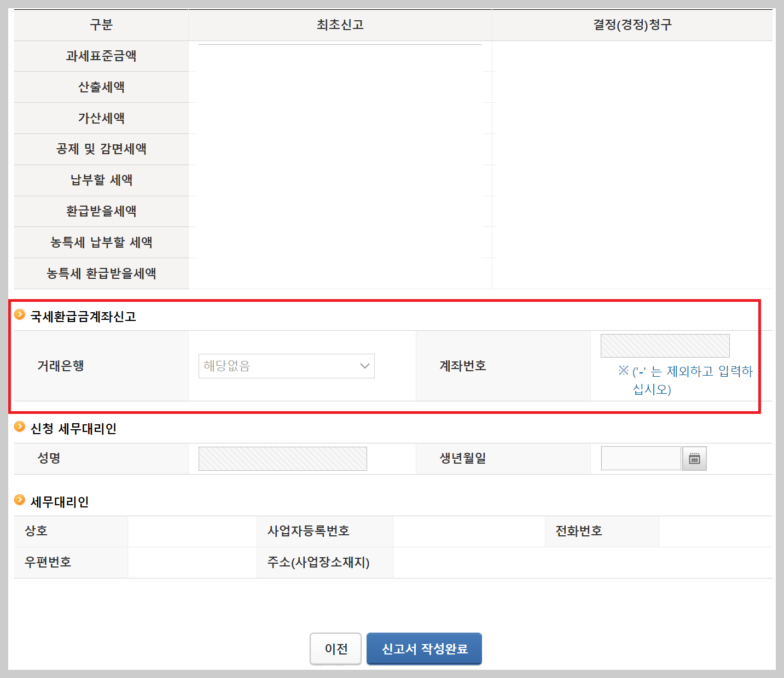Click the orange bullet beside 국세환급금계좌신고
This screenshot has width=784, height=678.
click(x=20, y=314)
